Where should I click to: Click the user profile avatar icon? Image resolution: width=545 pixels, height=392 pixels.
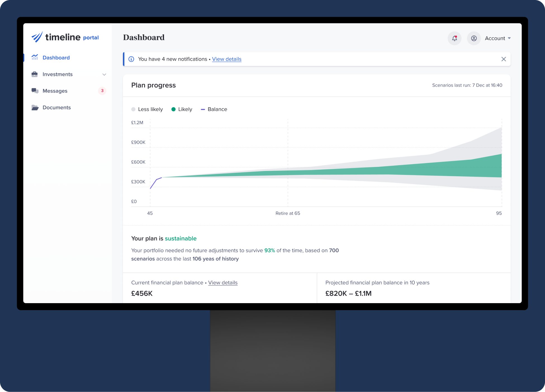474,38
